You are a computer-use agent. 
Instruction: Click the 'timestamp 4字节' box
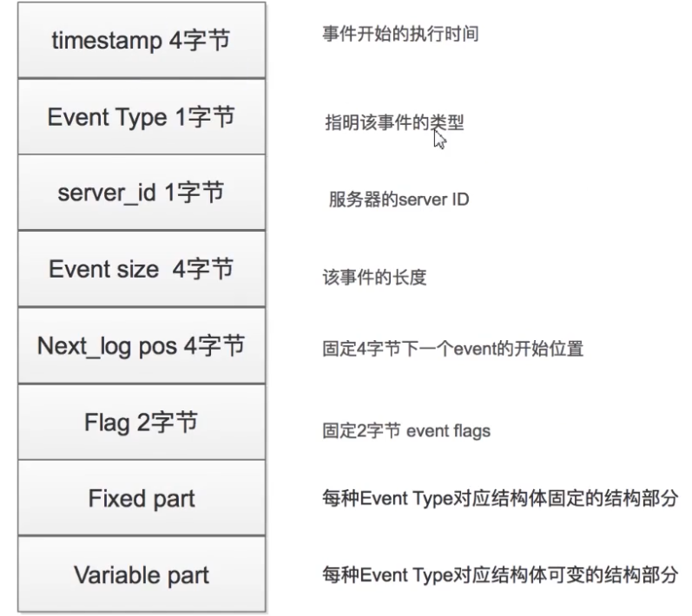click(x=142, y=40)
